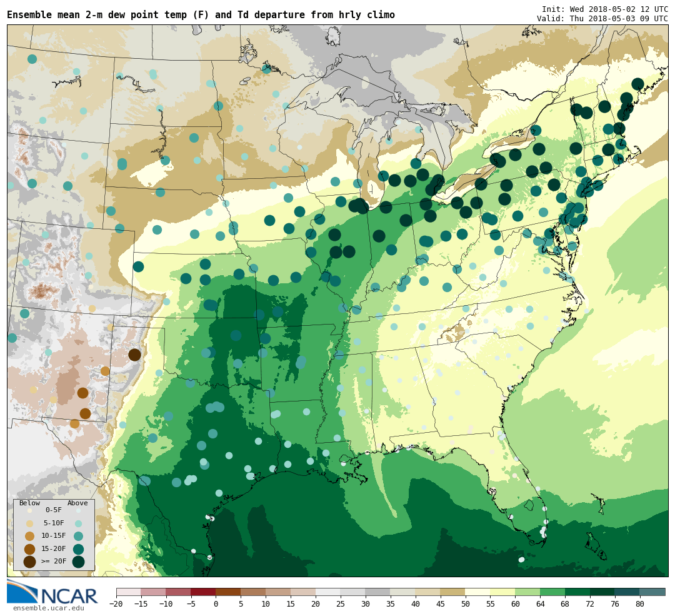675x616 pixels.
Task: Click the Above 0-5F pale teal legend dot
Action: tap(78, 510)
